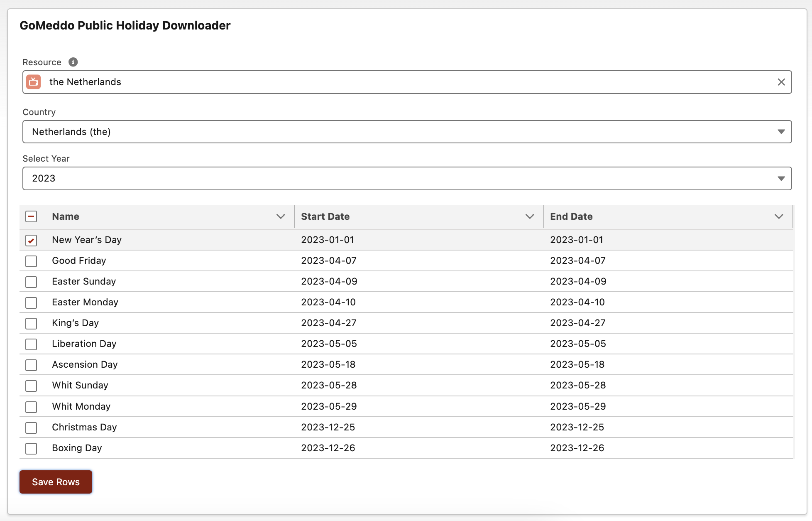
Task: Check the Good Friday row checkbox
Action: coord(31,261)
